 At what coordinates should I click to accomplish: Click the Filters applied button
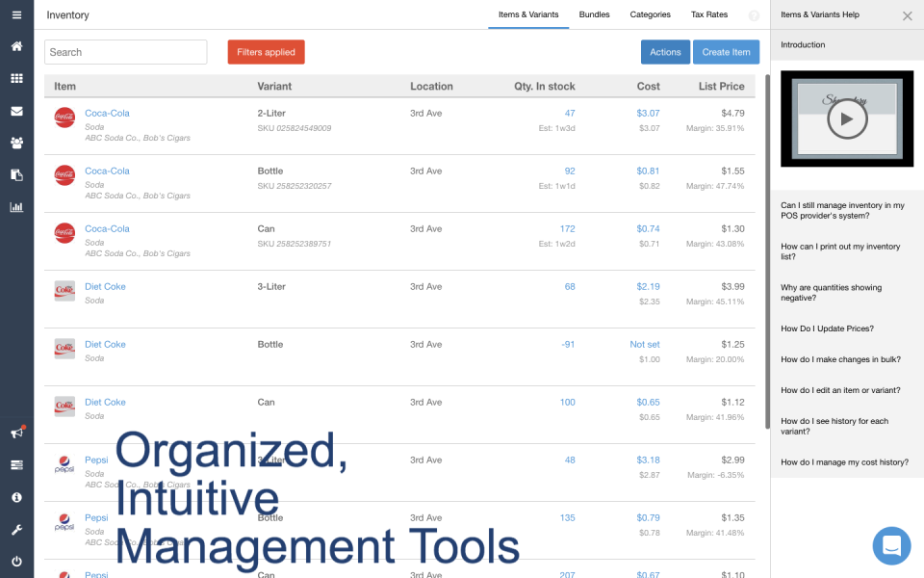266,52
